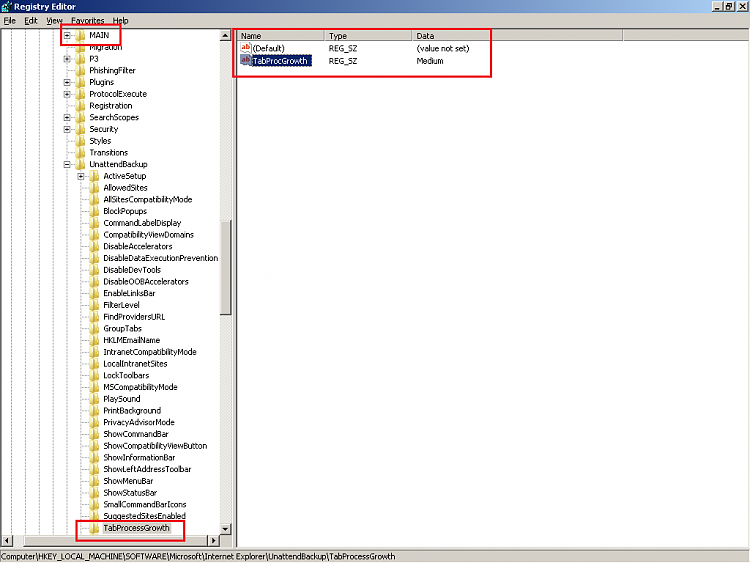750x563 pixels.
Task: Click the PrintBackground folder icon
Action: tap(94, 411)
